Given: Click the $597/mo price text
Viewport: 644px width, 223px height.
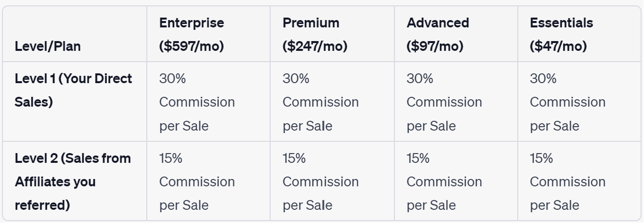Looking at the screenshot, I should 192,46.
